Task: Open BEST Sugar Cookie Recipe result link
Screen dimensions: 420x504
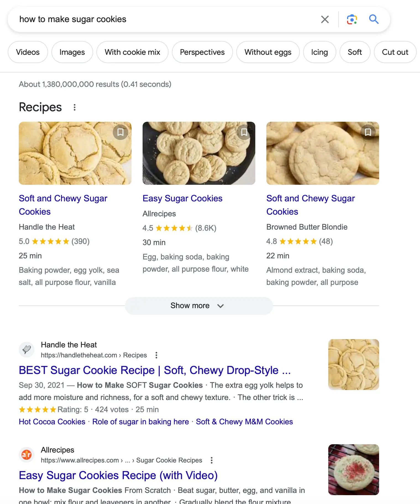Action: point(155,370)
